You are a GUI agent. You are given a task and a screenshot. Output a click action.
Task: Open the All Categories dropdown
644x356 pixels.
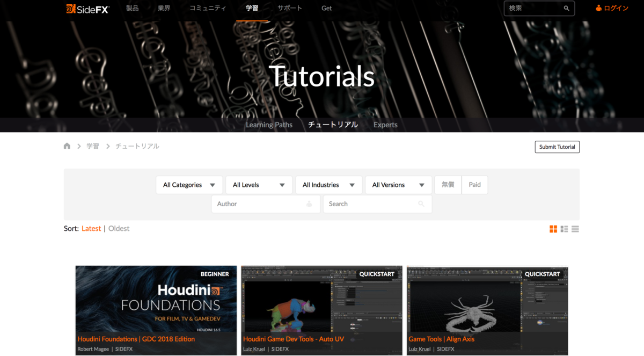(x=189, y=185)
